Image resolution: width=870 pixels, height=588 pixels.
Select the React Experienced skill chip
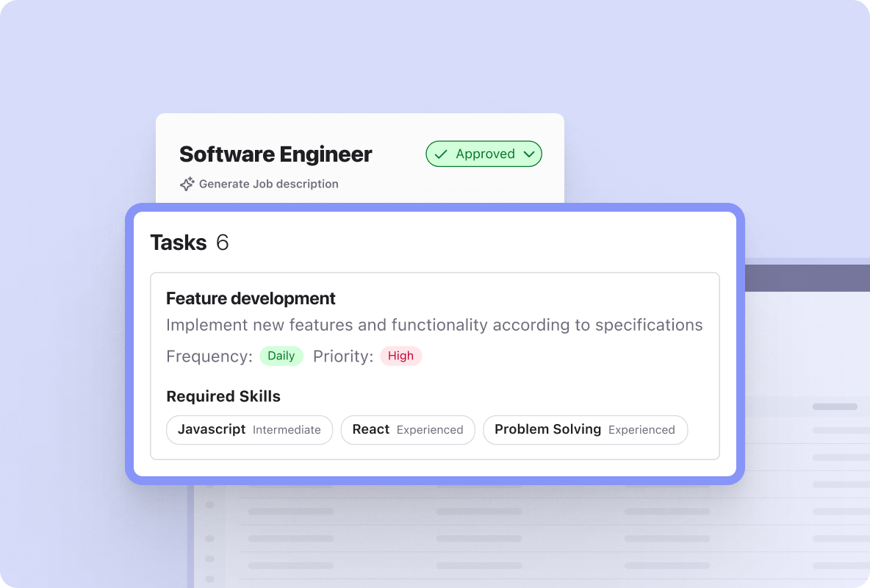point(408,430)
